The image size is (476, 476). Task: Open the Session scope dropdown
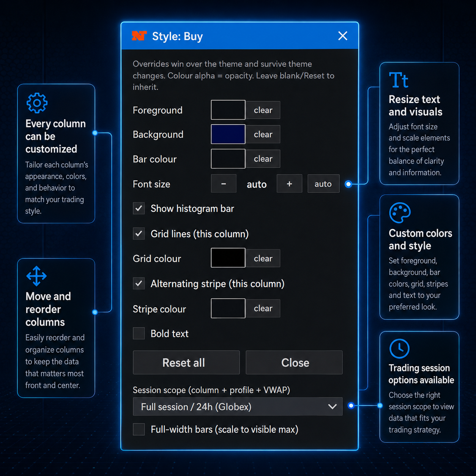(238, 407)
